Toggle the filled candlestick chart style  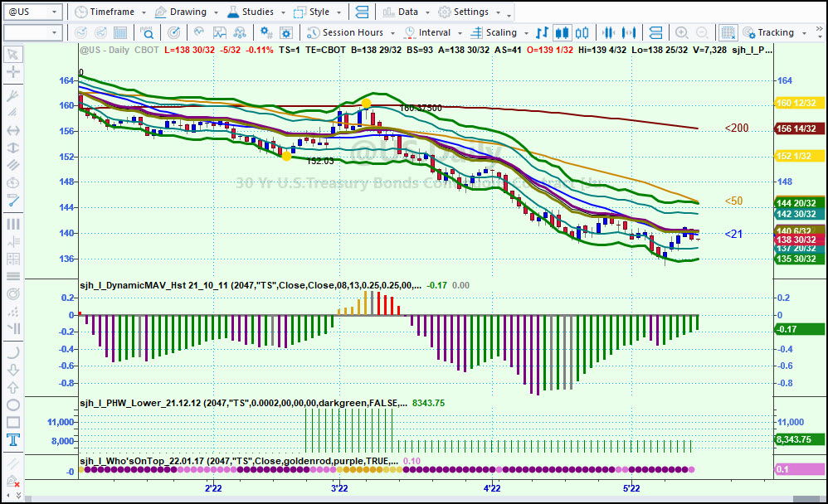pos(562,32)
